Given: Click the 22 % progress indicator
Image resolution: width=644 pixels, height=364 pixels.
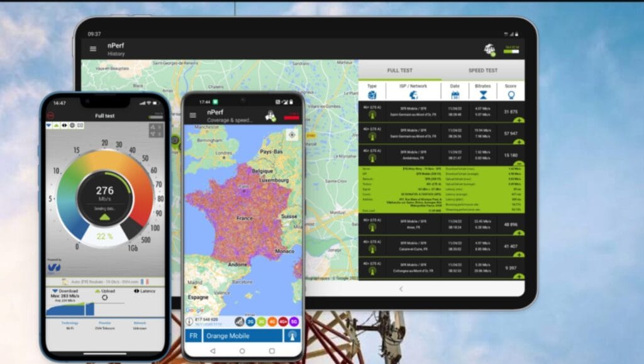Looking at the screenshot, I should coord(104,237).
